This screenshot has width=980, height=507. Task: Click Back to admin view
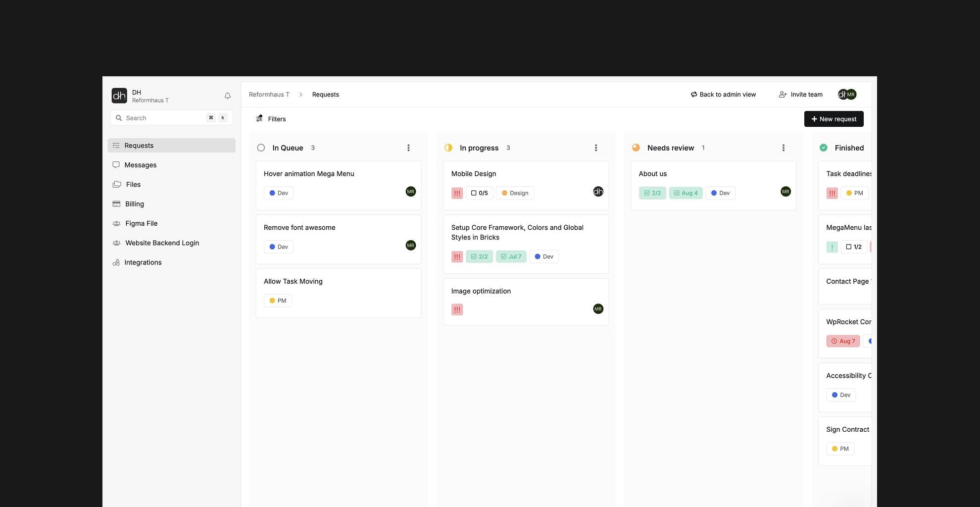[723, 94]
